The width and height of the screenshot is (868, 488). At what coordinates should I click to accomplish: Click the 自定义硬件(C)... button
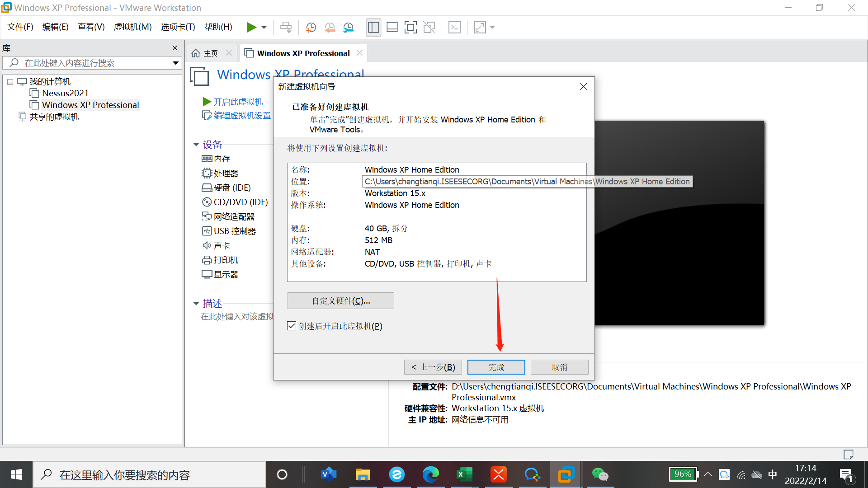[340, 300]
